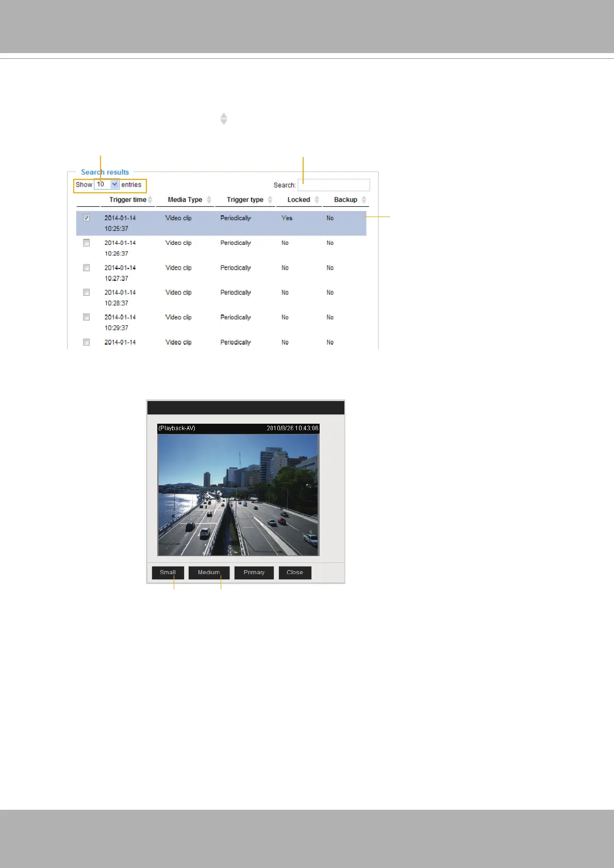The width and height of the screenshot is (614, 868).
Task: Sort by Media Type column arrows
Action: pyautogui.click(x=209, y=200)
